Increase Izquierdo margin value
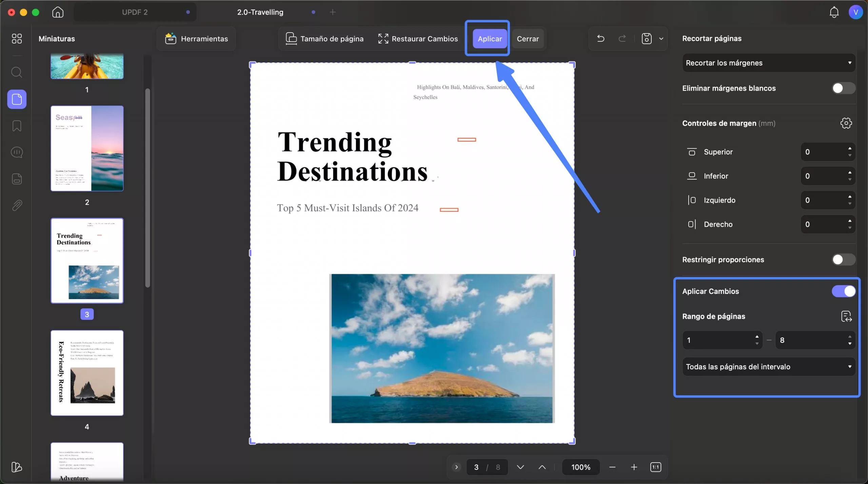Image resolution: width=868 pixels, height=484 pixels. tap(849, 197)
